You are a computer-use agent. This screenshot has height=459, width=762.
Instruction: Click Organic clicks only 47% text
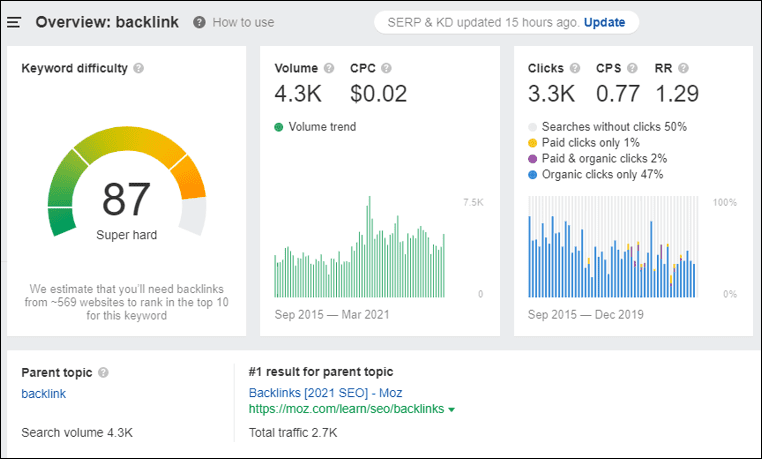click(603, 174)
